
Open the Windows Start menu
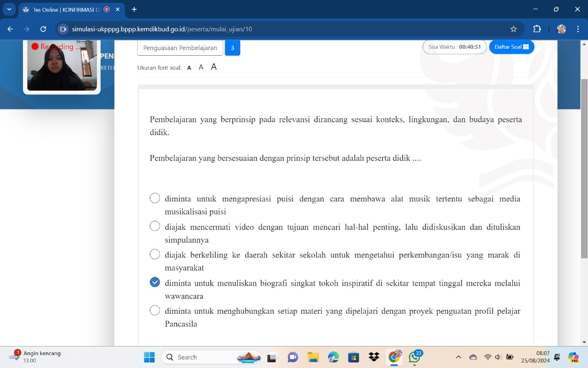[149, 357]
